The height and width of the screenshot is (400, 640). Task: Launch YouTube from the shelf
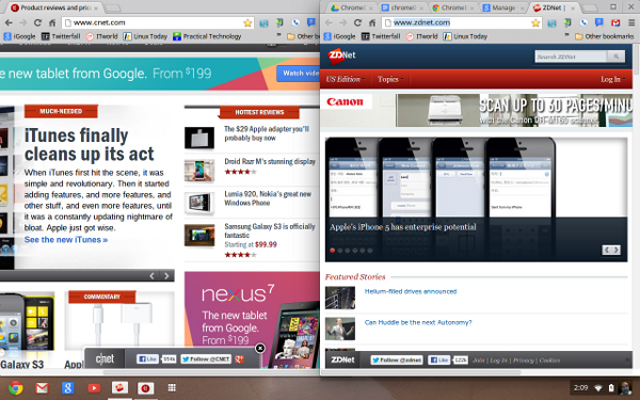[x=94, y=388]
